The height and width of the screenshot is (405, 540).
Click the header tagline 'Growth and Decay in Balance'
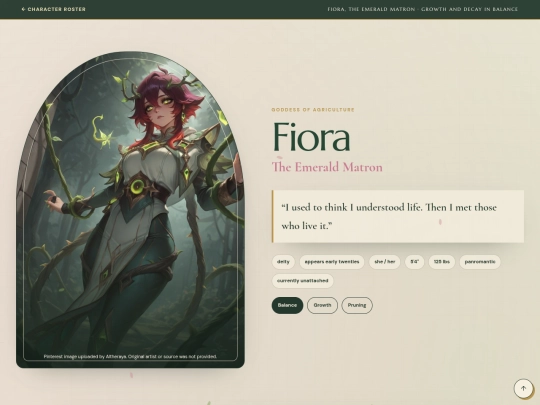click(469, 9)
